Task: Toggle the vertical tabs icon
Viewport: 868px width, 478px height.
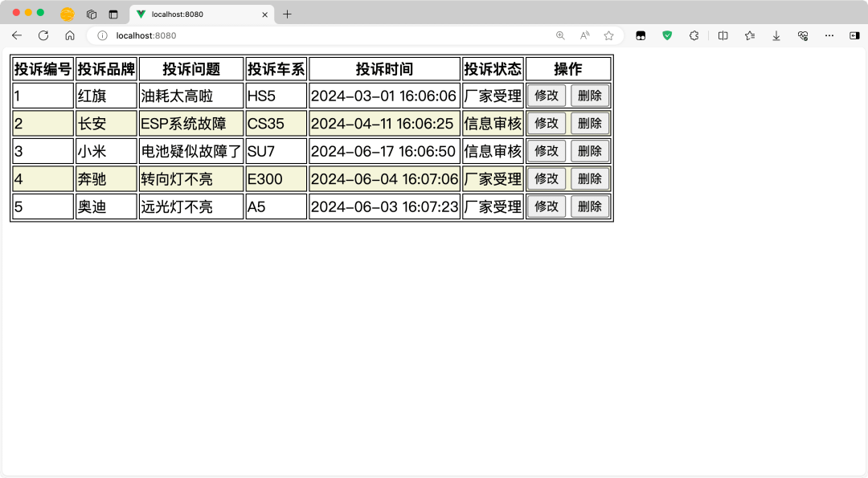Action: (x=113, y=14)
